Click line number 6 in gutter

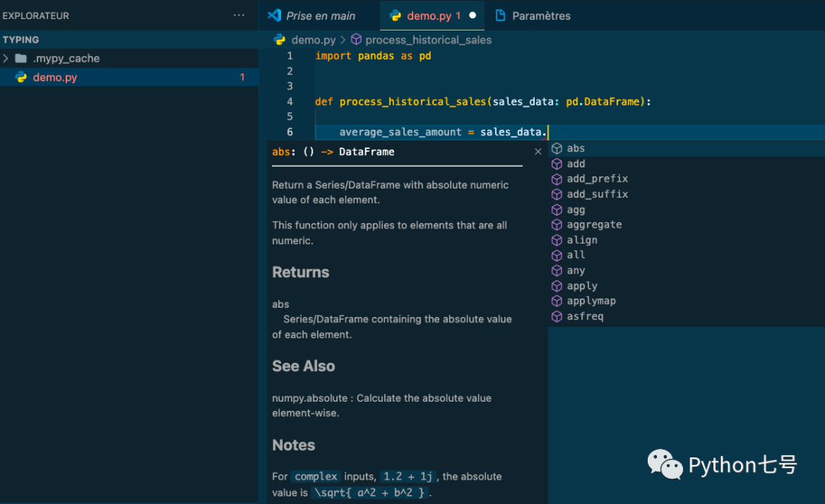coord(290,132)
